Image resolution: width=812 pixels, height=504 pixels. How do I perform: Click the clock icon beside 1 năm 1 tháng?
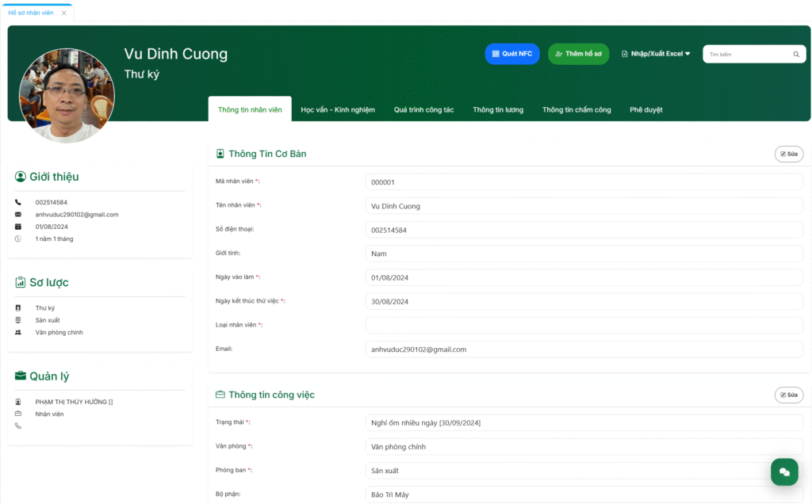pos(18,239)
